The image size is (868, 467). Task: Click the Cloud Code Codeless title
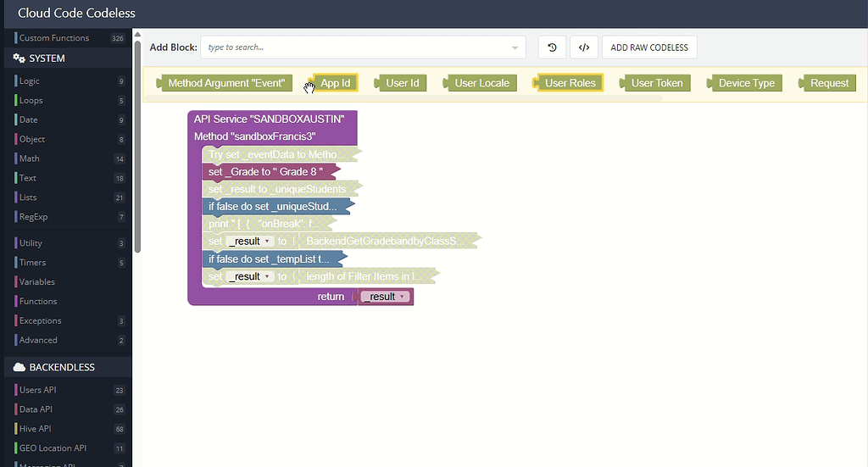[76, 14]
